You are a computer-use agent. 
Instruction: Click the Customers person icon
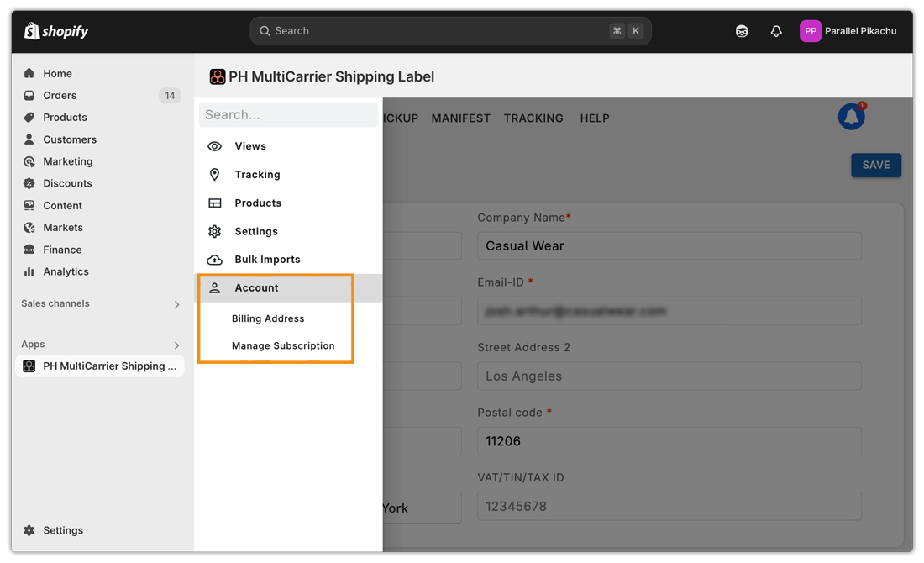coord(29,139)
